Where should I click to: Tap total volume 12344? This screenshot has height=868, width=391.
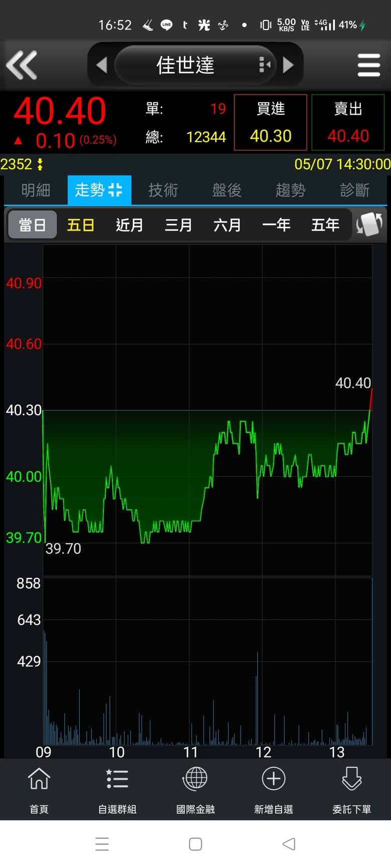(206, 137)
